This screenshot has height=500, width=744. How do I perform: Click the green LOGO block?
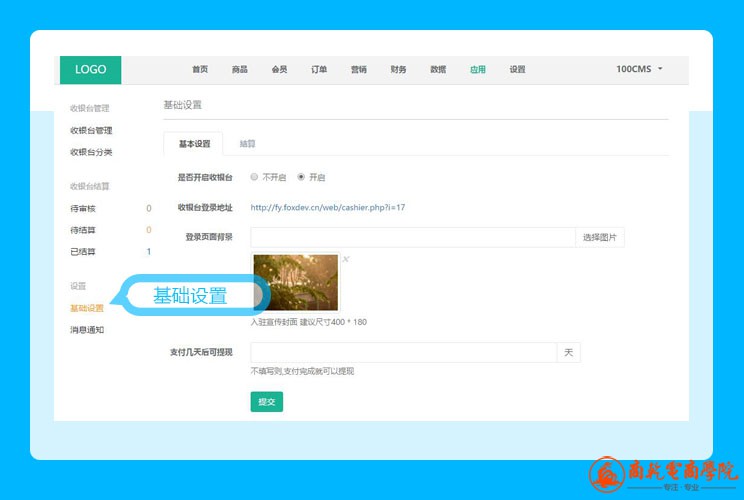tap(91, 70)
